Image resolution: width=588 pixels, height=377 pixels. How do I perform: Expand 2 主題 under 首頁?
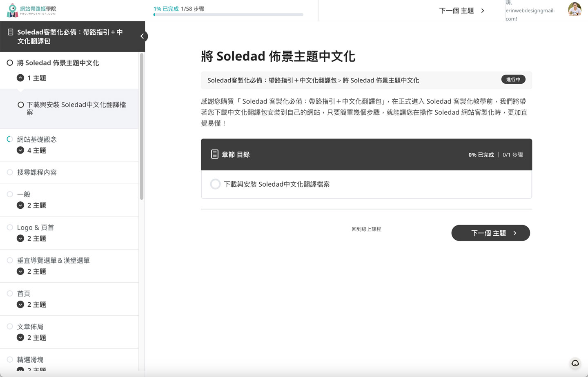coord(20,304)
